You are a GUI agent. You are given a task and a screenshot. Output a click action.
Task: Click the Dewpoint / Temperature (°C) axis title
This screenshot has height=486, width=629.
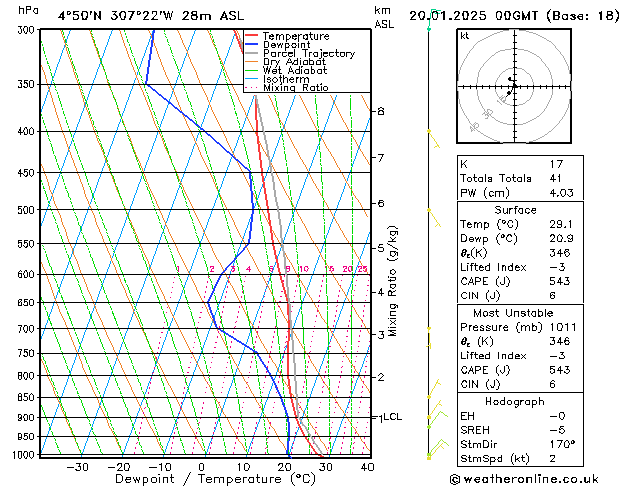[215, 479]
